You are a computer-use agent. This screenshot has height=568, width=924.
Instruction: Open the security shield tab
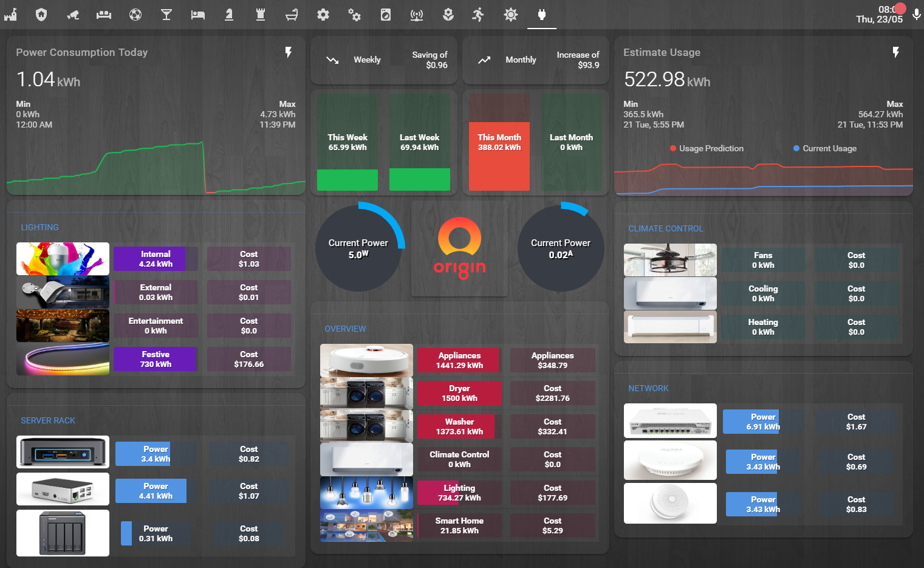(x=41, y=14)
